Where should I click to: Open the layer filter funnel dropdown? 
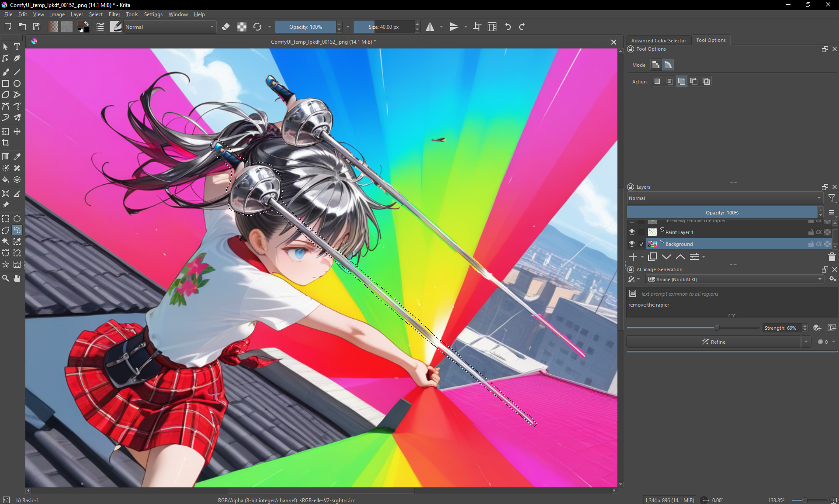(832, 198)
